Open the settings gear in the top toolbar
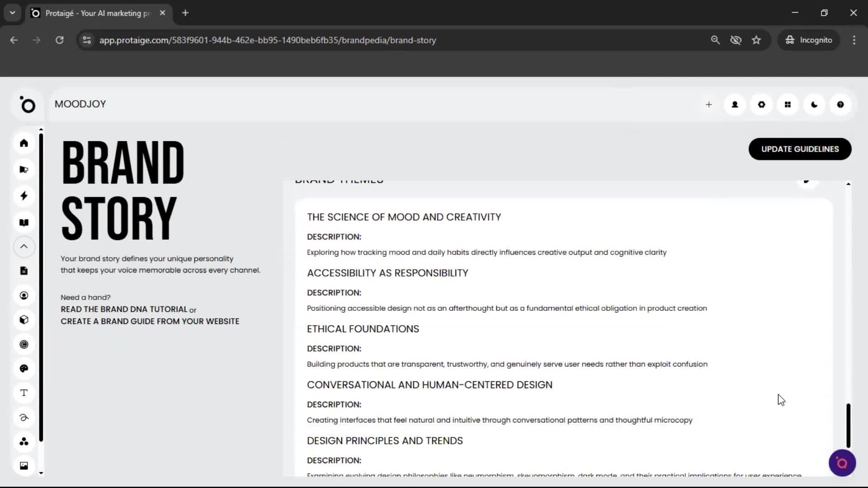Image resolution: width=868 pixels, height=488 pixels. (761, 104)
